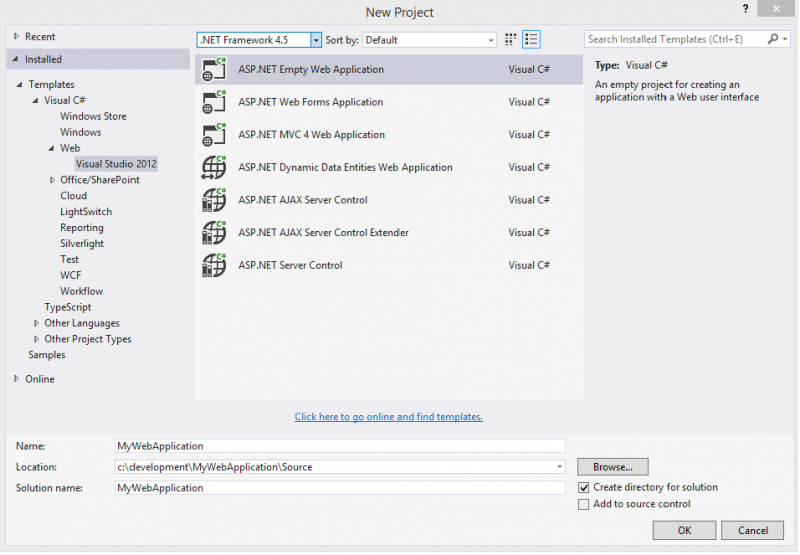Click the Cancel button

(753, 531)
